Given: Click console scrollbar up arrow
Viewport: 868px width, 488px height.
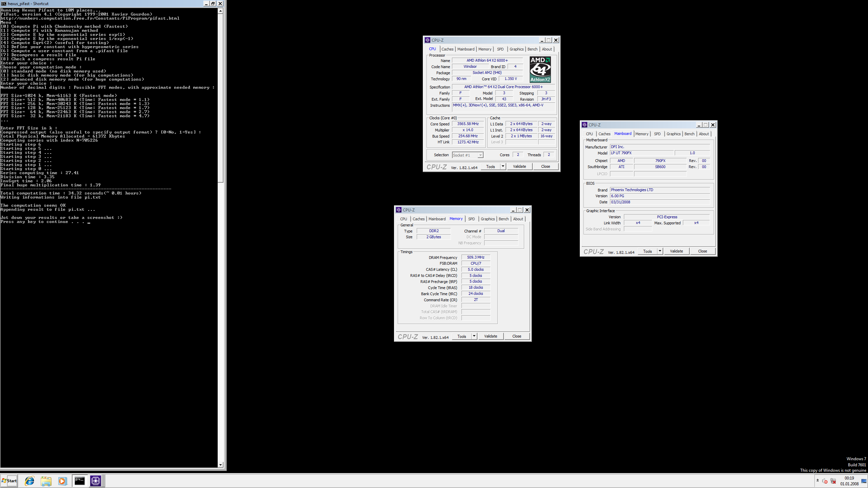Looking at the screenshot, I should [220, 11].
